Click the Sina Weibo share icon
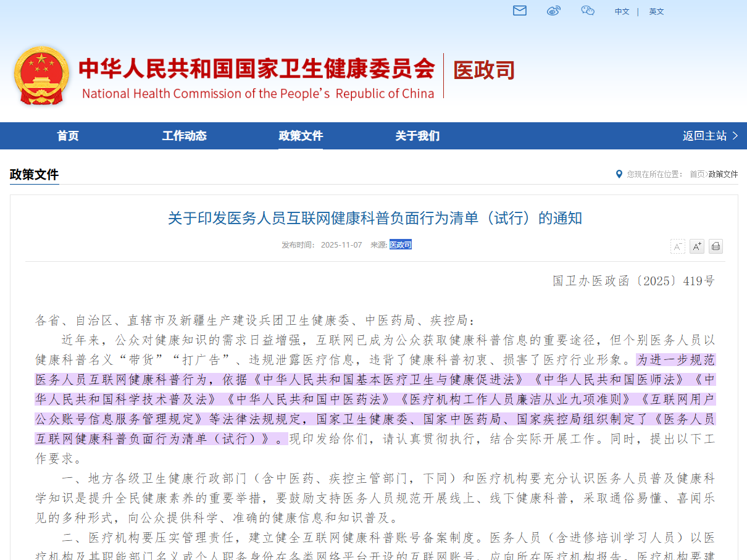Viewport: 747px width, 560px height. pos(553,10)
